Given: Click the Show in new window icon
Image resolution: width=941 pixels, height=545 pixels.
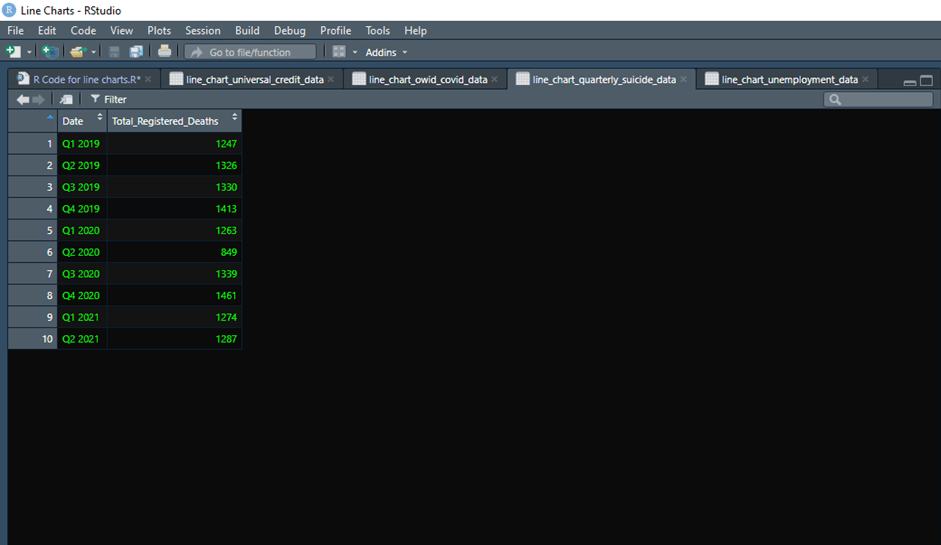Looking at the screenshot, I should click(66, 100).
